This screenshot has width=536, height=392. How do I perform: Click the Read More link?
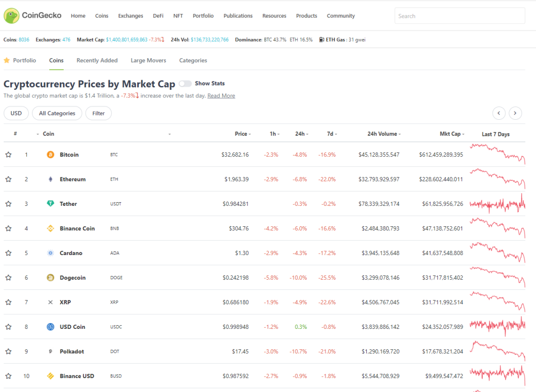tap(221, 96)
